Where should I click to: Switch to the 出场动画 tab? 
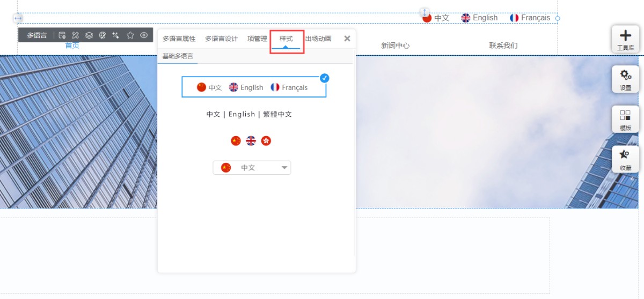[318, 39]
